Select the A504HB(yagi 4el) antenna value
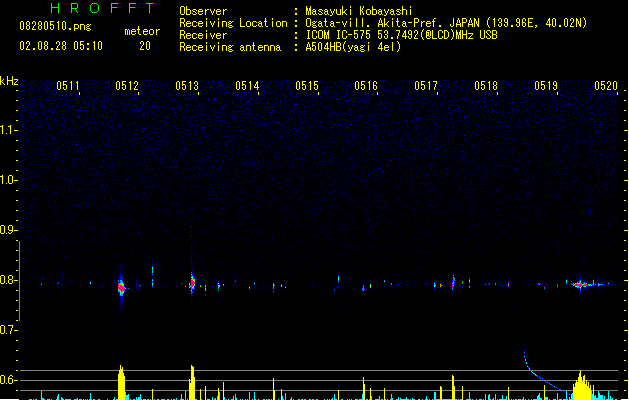This screenshot has height=400, width=629. pyautogui.click(x=353, y=47)
